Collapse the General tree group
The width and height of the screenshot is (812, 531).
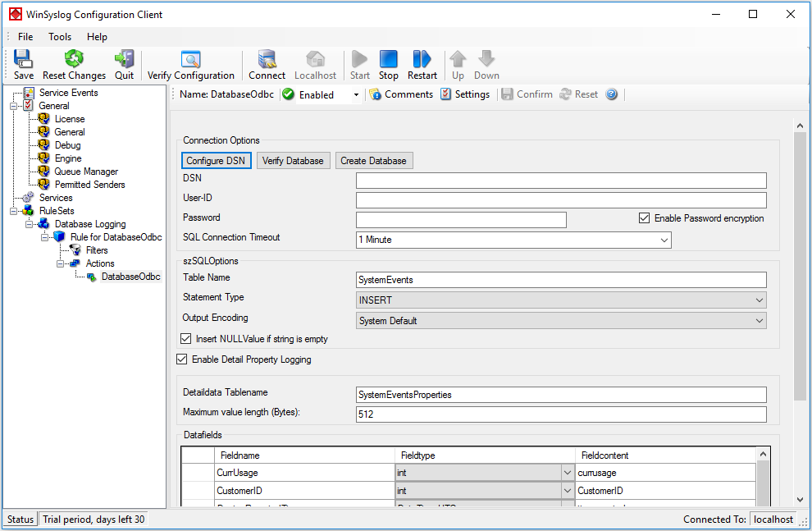point(13,106)
